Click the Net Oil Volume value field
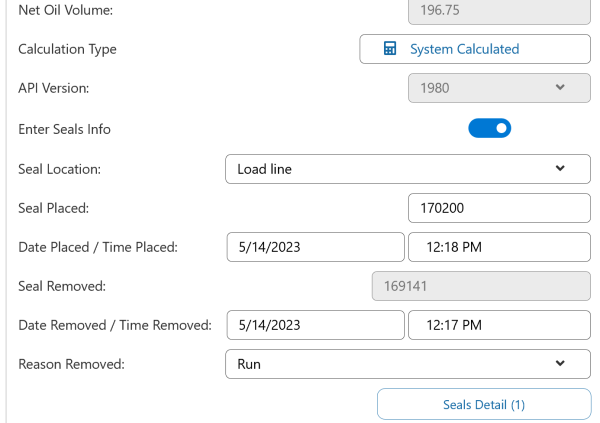Image resolution: width=600 pixels, height=423 pixels. [x=499, y=10]
